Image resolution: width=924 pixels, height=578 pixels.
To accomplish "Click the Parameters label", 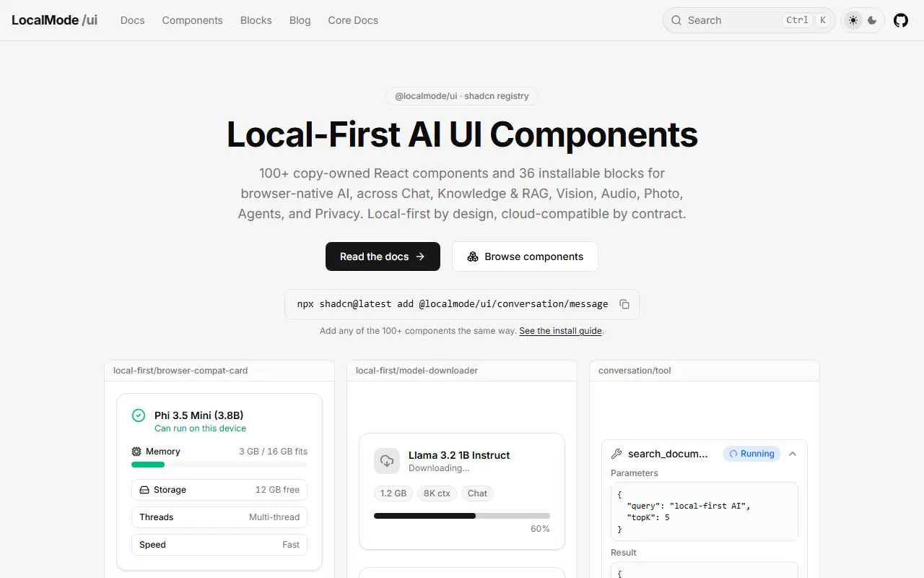I will (635, 473).
